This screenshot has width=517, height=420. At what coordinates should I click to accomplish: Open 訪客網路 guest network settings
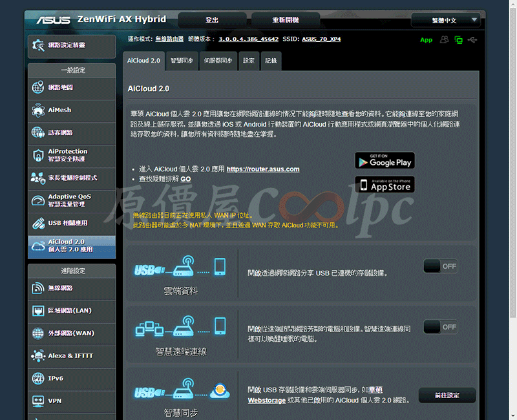[x=72, y=132]
